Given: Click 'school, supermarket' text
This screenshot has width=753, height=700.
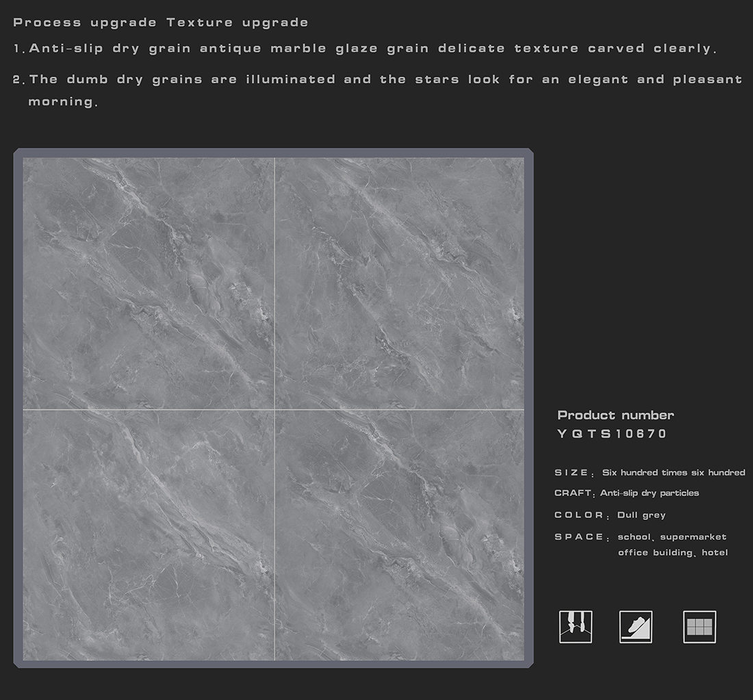Looking at the screenshot, I should click(672, 536).
